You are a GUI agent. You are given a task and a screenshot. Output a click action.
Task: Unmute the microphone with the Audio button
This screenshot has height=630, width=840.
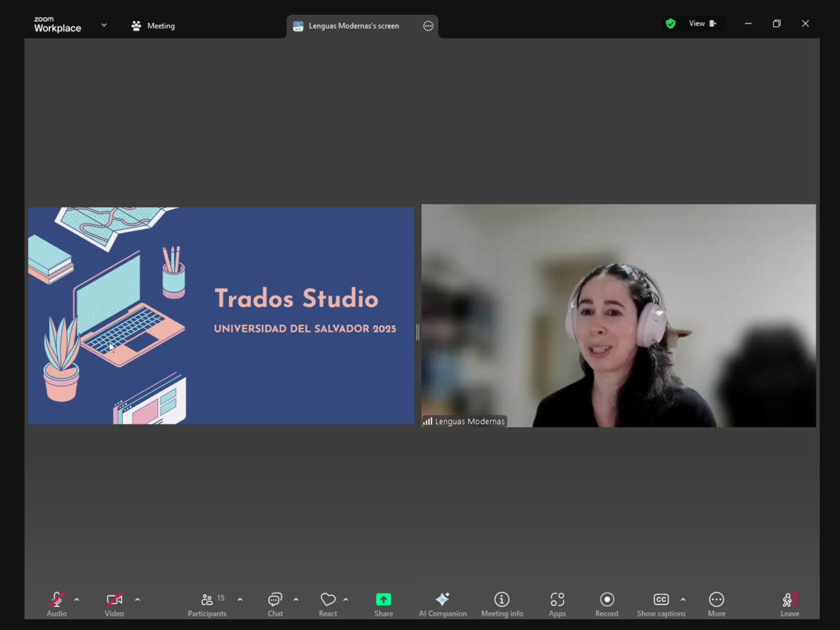click(57, 604)
